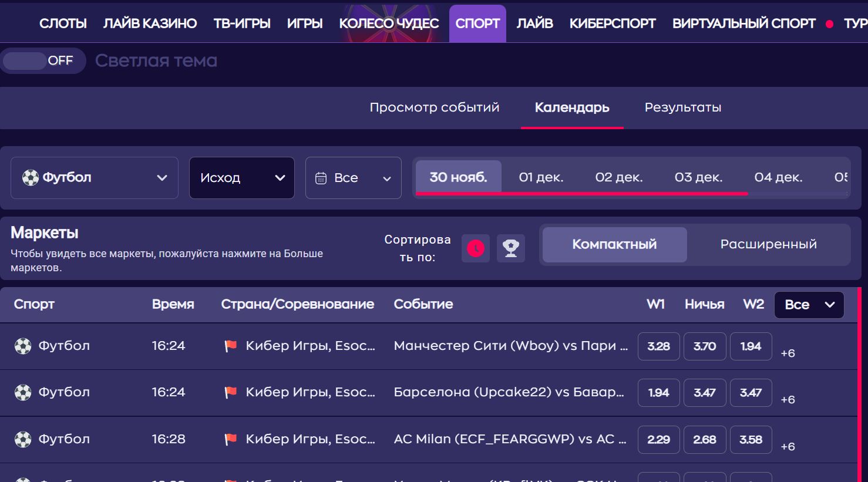Open the Футбол sport dropdown
This screenshot has height=482, width=868.
click(x=95, y=178)
